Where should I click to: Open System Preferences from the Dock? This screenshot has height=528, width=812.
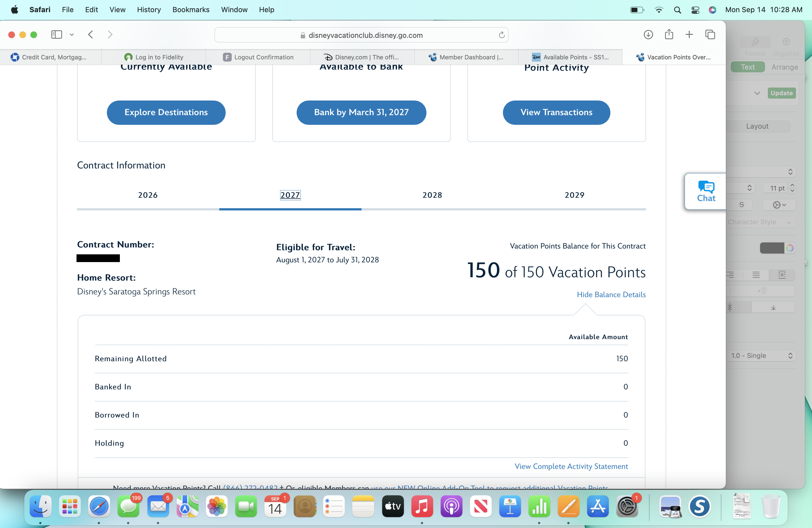627,506
